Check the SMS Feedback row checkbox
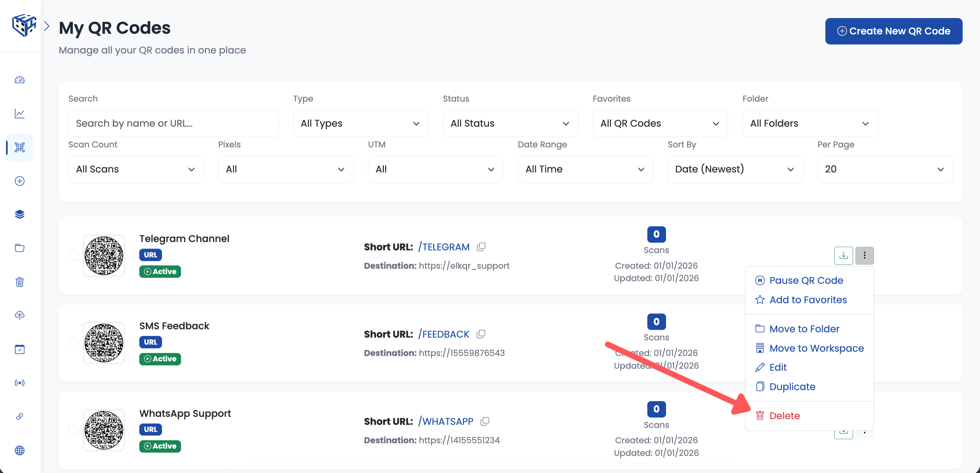This screenshot has width=980, height=473. 73,343
